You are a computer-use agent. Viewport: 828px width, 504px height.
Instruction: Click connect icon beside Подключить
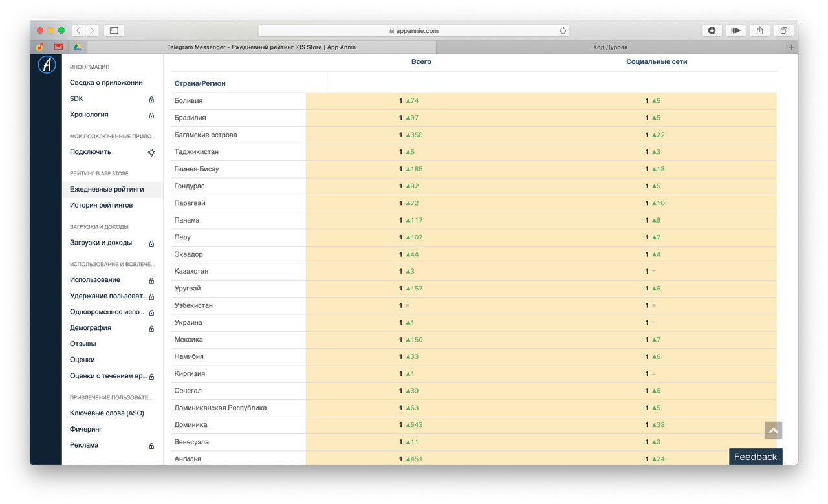point(151,153)
